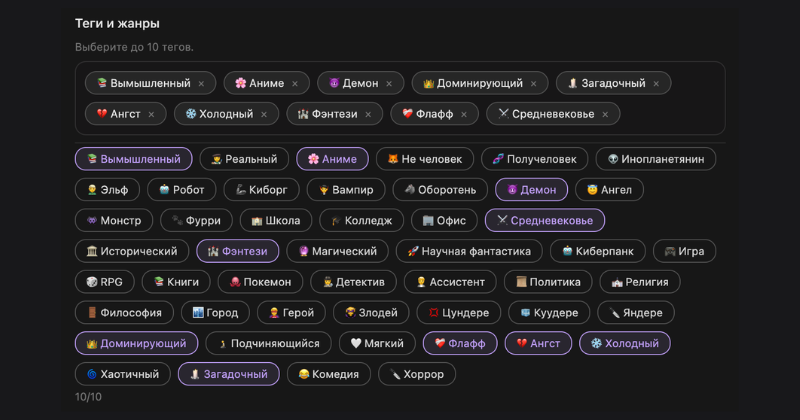The height and width of the screenshot is (420, 800).
Task: Enable the Киберпанк tag
Action: 598,251
